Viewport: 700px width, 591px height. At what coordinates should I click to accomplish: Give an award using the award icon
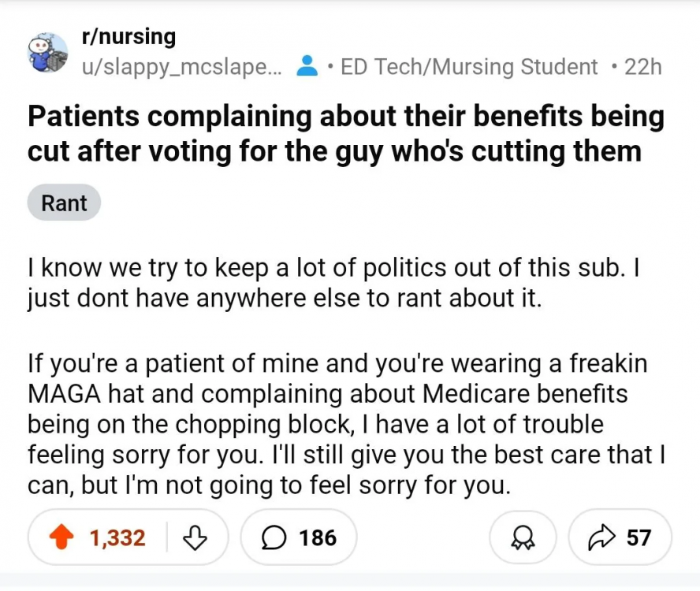pos(523,537)
